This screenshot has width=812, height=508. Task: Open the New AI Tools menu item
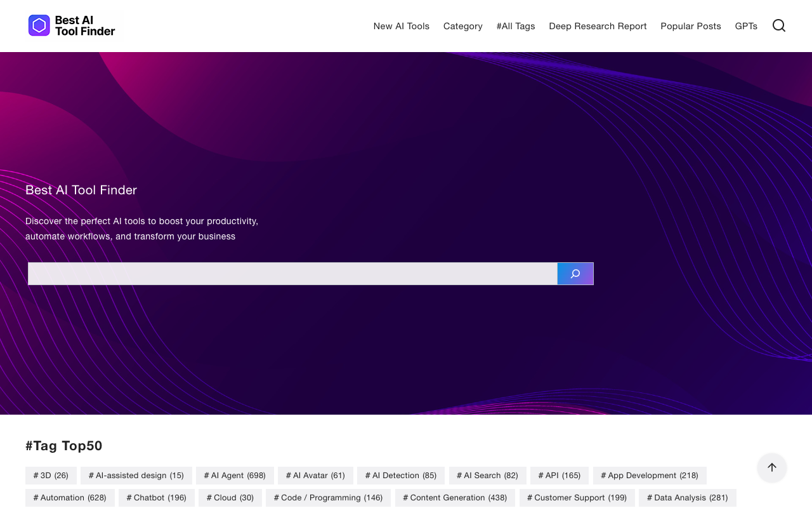(401, 25)
